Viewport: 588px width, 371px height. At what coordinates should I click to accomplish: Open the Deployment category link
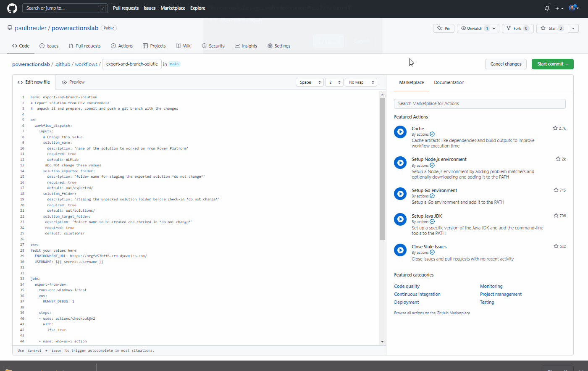click(406, 302)
